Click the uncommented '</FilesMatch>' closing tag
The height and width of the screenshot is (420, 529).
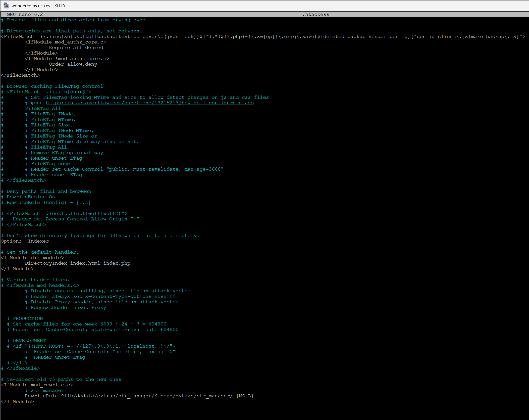tap(20, 75)
